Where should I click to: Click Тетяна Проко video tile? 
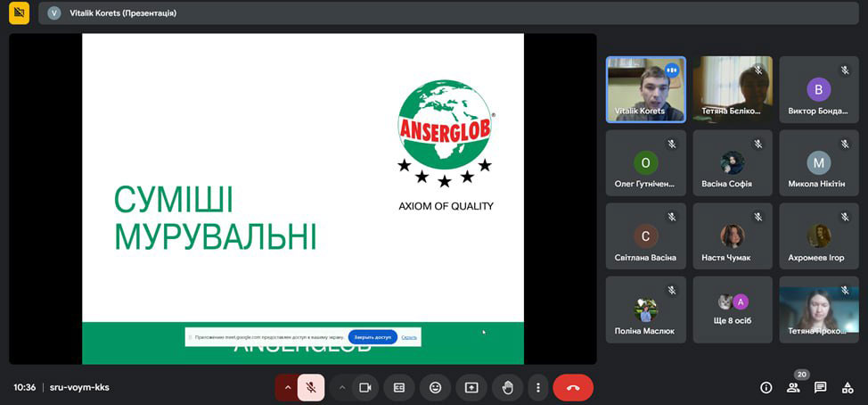819,310
